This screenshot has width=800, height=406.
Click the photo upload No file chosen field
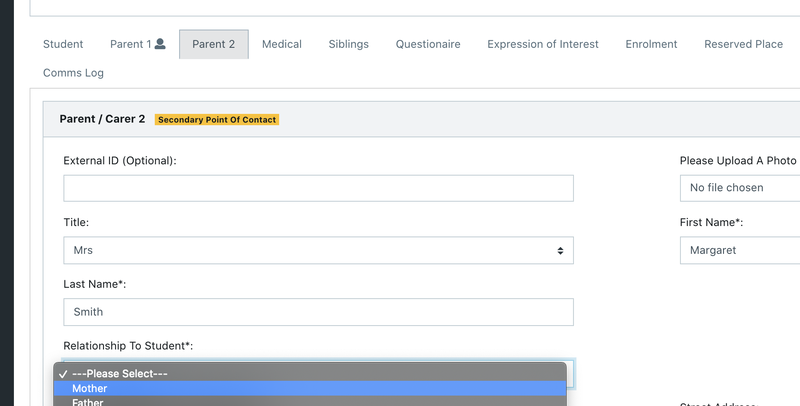tap(739, 188)
